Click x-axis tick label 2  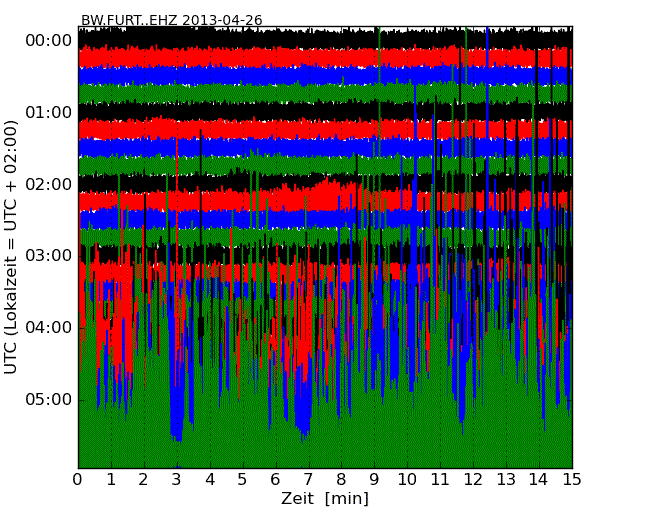tap(143, 480)
